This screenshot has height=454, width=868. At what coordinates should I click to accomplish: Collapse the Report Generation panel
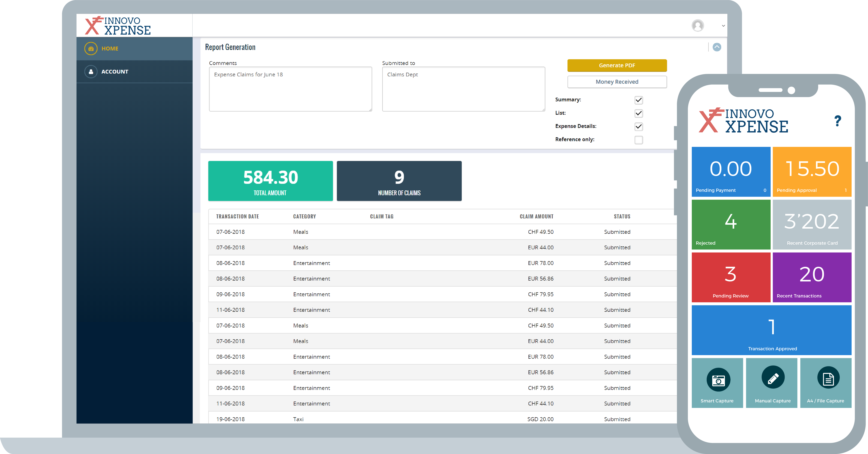pos(717,47)
